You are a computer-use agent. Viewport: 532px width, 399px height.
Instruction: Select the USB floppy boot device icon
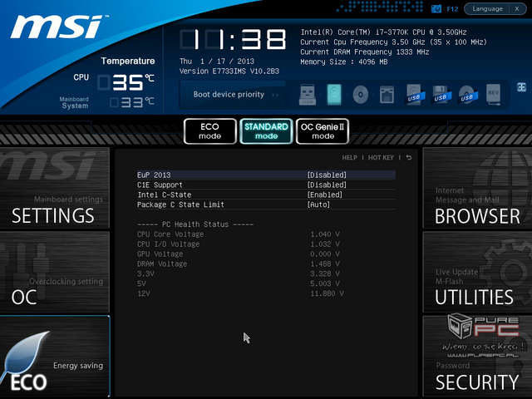441,94
